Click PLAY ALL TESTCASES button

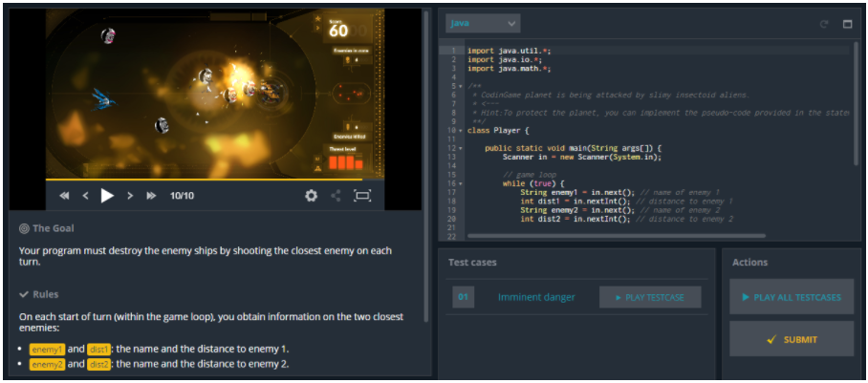pos(792,297)
